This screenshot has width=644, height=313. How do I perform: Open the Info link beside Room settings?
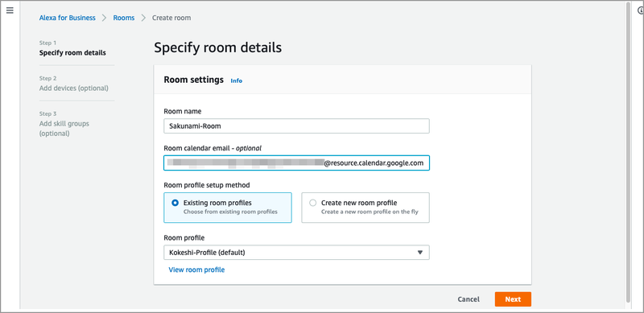[236, 81]
